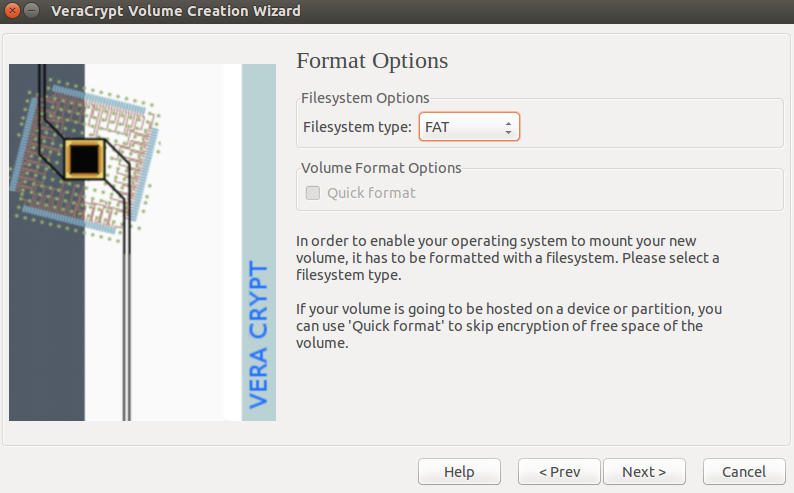The height and width of the screenshot is (493, 794).
Task: Click the up-down arrows on the FAT combo box
Action: 508,127
